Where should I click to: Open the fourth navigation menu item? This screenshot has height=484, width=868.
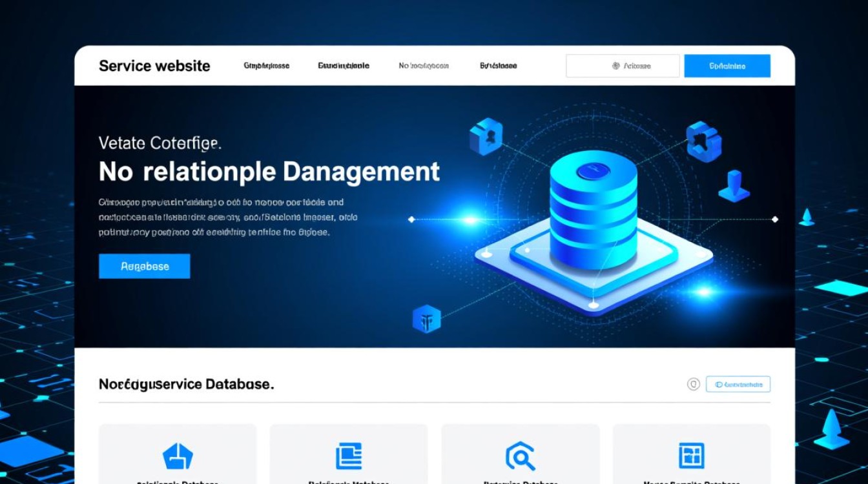(x=498, y=66)
